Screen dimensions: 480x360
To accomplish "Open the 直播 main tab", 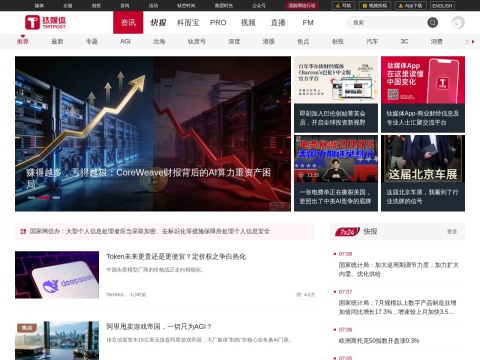I will [278, 22].
